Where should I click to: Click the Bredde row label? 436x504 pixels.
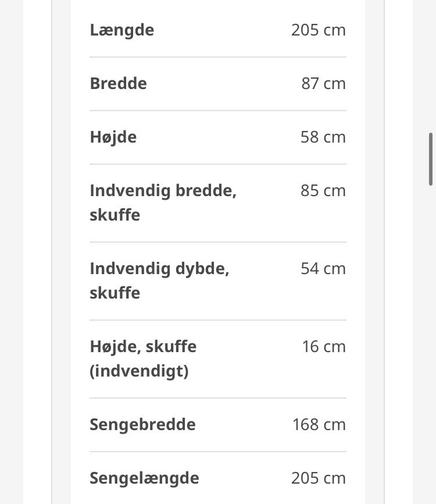coord(118,84)
